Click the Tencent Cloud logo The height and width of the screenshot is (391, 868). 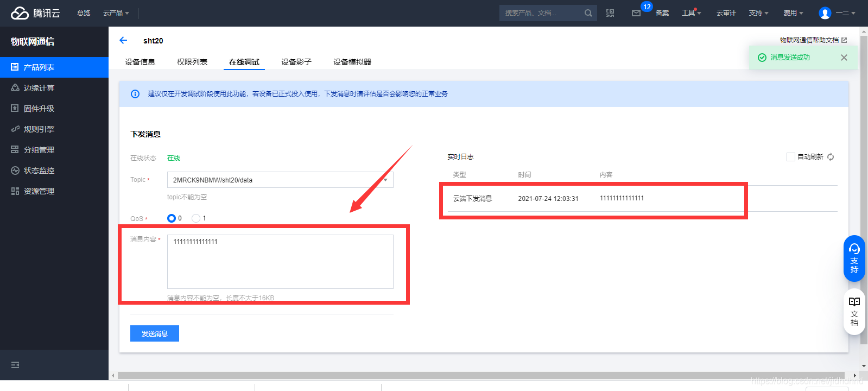[x=35, y=13]
